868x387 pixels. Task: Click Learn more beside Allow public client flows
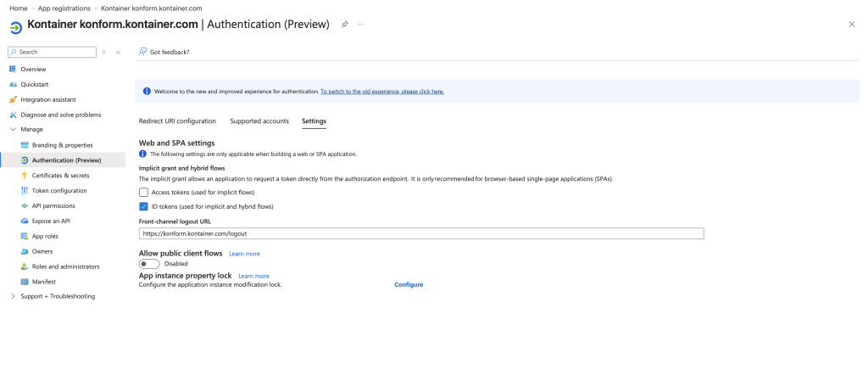tap(244, 254)
